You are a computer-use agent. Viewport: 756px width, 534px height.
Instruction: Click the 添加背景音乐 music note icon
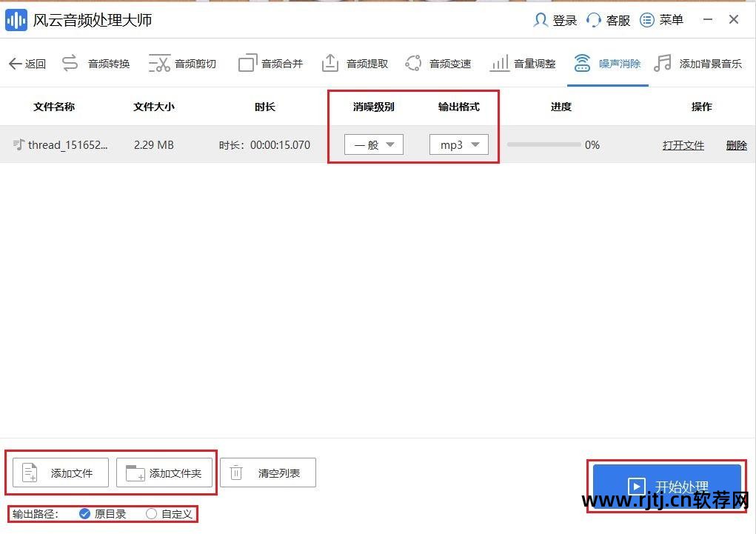663,63
